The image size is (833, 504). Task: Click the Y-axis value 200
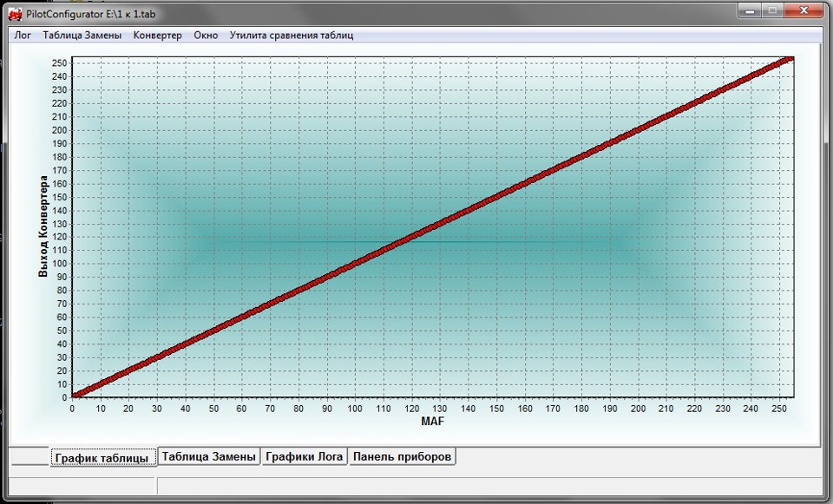pos(60,130)
